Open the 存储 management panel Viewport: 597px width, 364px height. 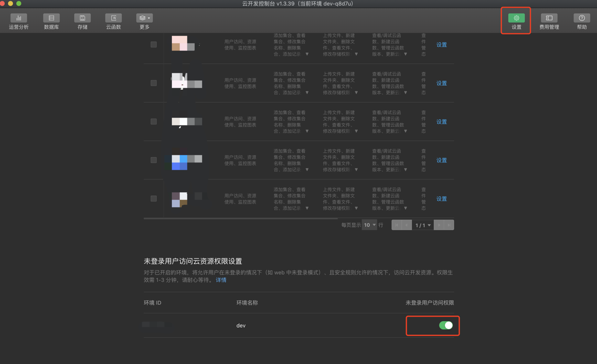pyautogui.click(x=82, y=21)
